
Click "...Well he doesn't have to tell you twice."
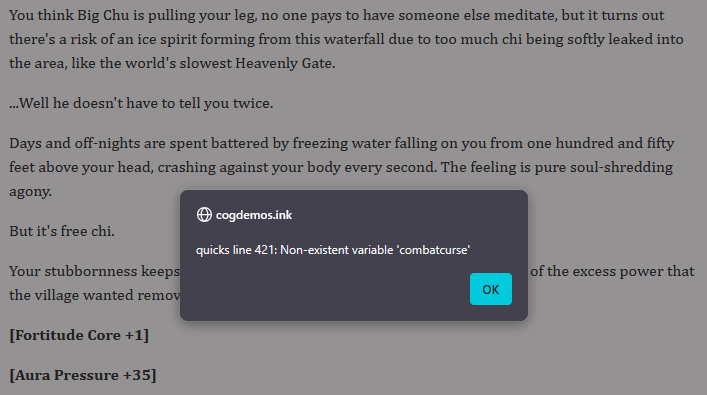pos(141,103)
